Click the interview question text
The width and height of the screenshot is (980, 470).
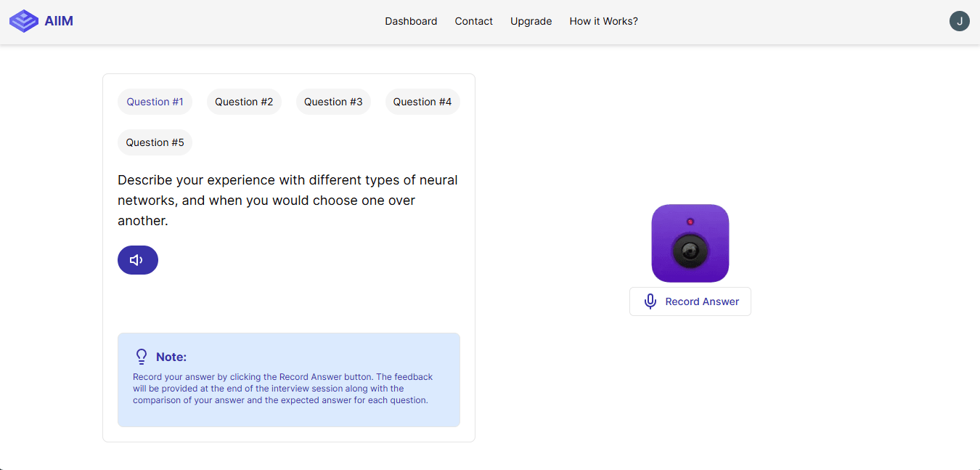(288, 200)
